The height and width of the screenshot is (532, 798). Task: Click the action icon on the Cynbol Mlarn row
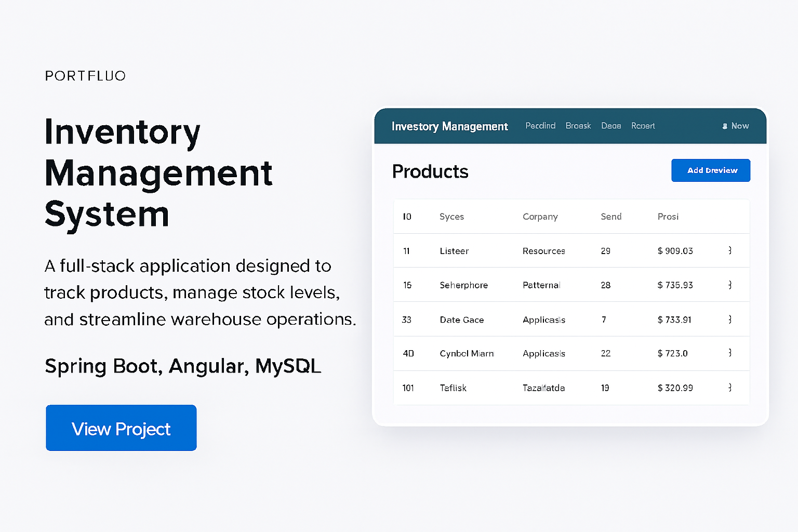coord(729,353)
